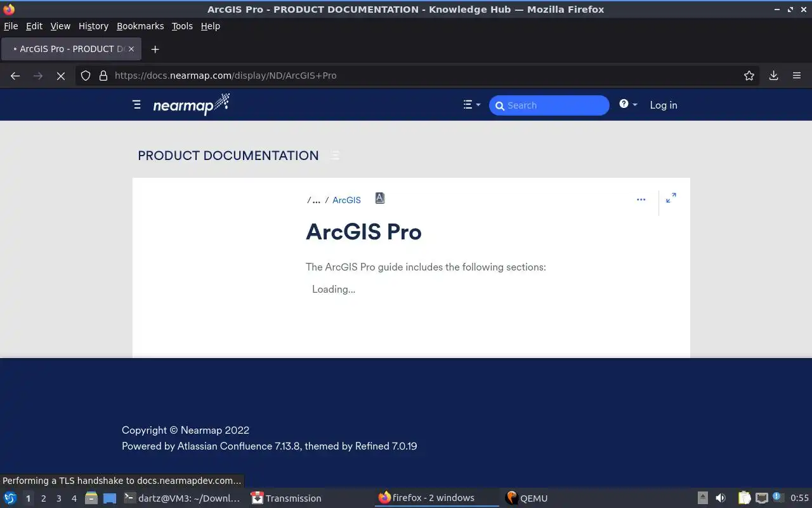Open the desktop start menu icon
This screenshot has height=508, width=812.
(x=10, y=498)
